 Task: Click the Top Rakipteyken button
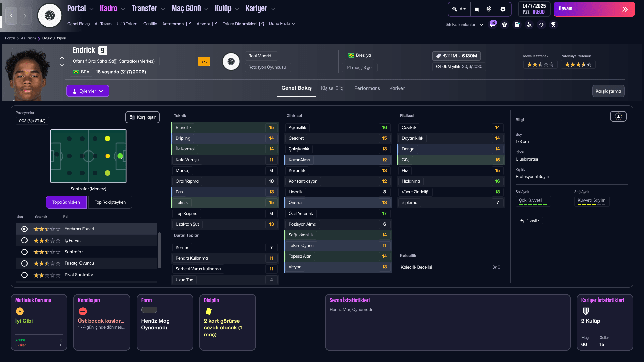(x=110, y=202)
